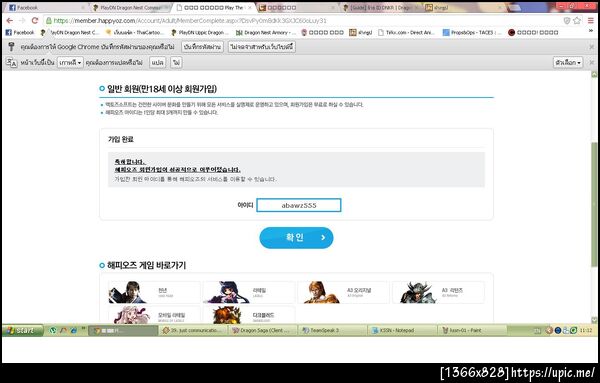Open the PropsbOps bookmark
600x383 pixels.
pos(471,33)
